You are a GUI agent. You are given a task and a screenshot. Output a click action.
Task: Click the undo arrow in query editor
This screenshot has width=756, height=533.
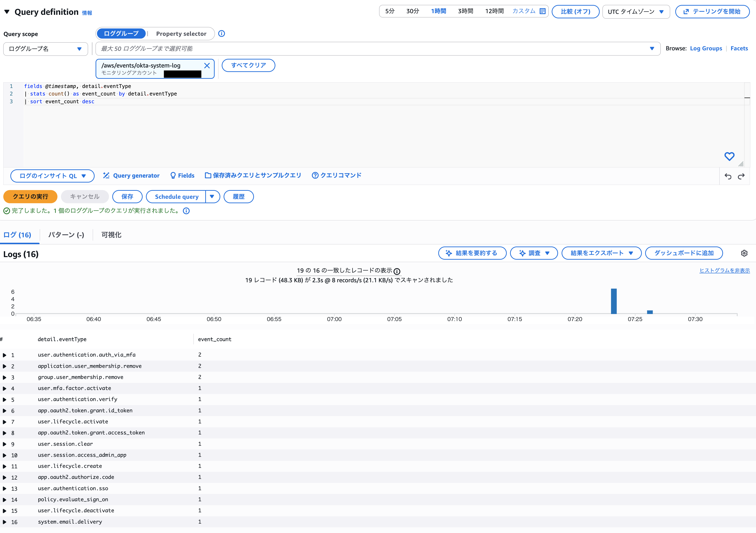pos(728,176)
